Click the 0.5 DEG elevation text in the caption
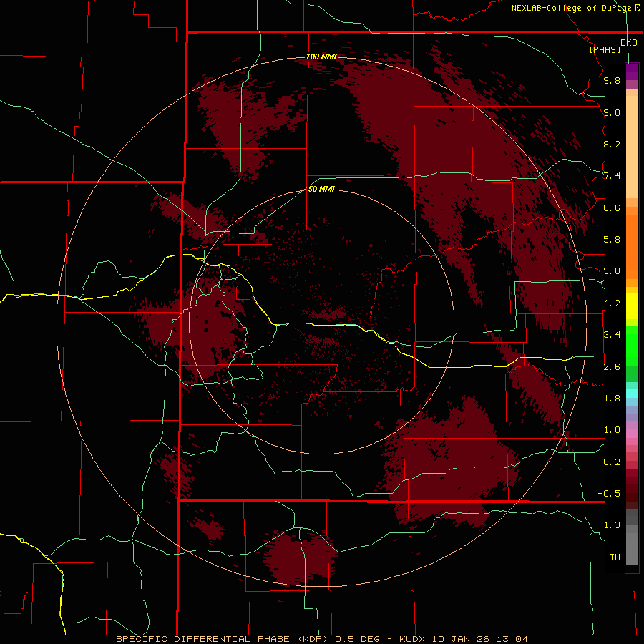 pos(357,639)
